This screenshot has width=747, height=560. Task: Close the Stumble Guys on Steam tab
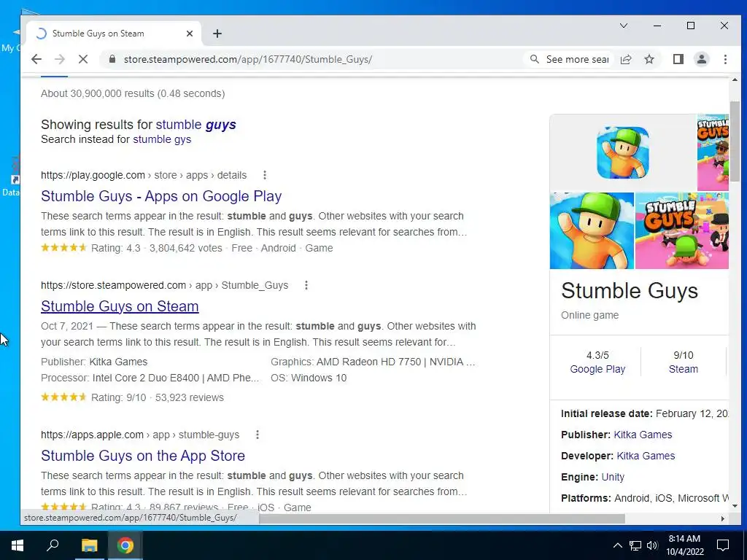tap(189, 34)
